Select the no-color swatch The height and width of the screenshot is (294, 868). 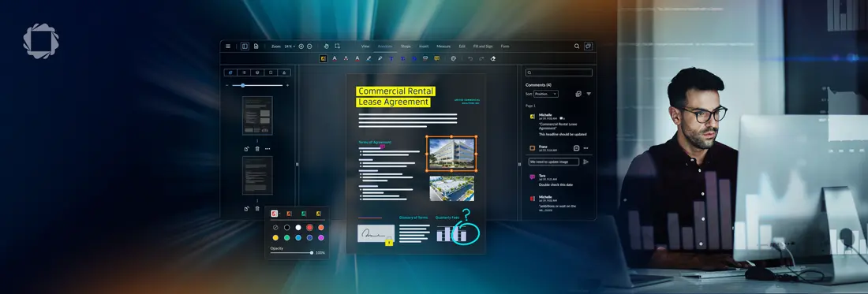pyautogui.click(x=275, y=227)
